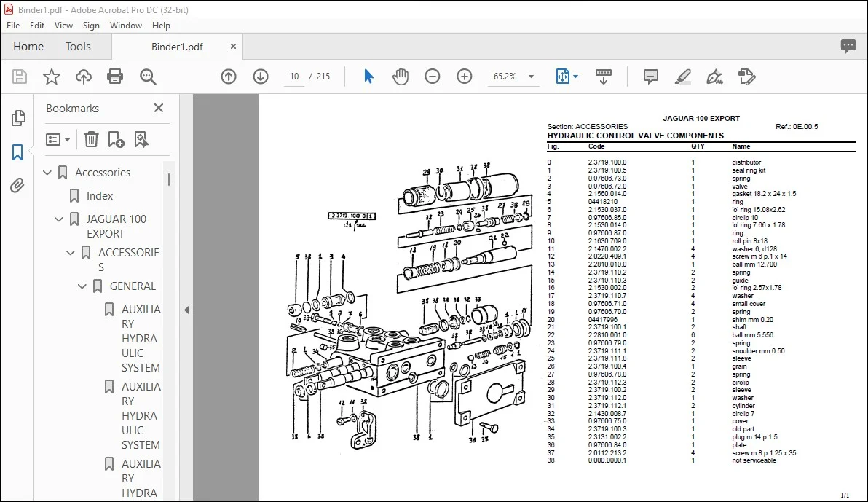Click the find current bookmark icon
Viewport: 868px width, 502px height.
pos(142,140)
